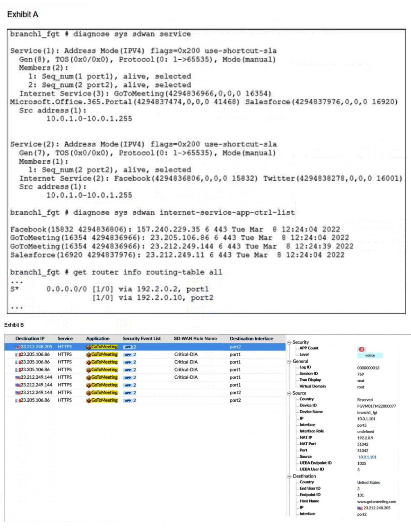Click the flag next to the Destination IP value in details

pyautogui.click(x=360, y=508)
